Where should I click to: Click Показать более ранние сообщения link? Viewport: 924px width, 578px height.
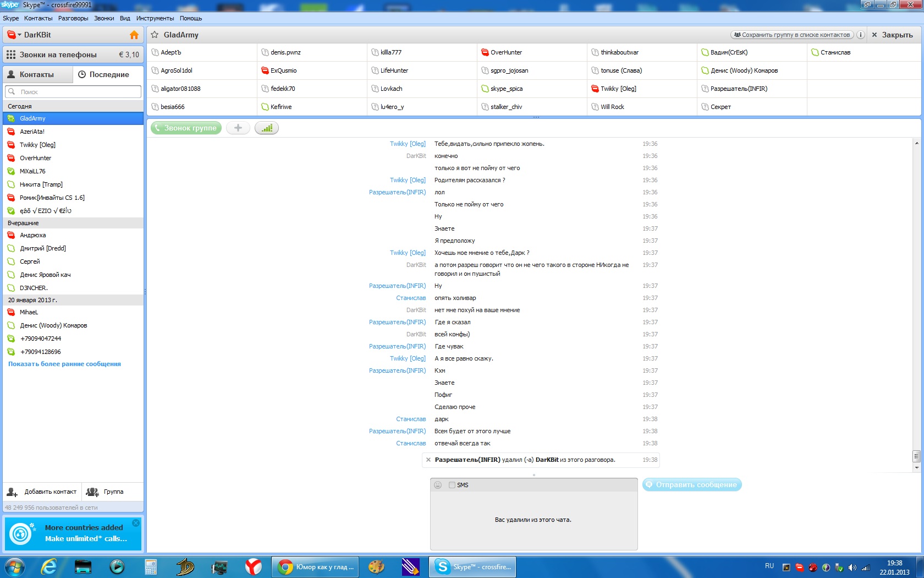[64, 364]
